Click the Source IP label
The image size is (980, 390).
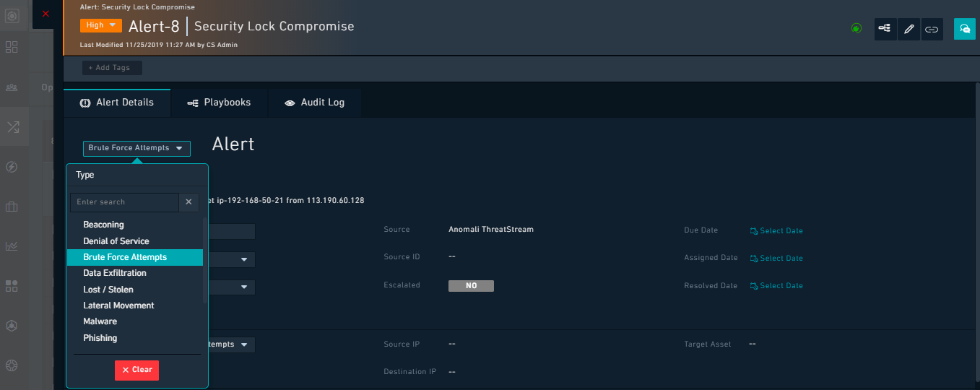(402, 344)
